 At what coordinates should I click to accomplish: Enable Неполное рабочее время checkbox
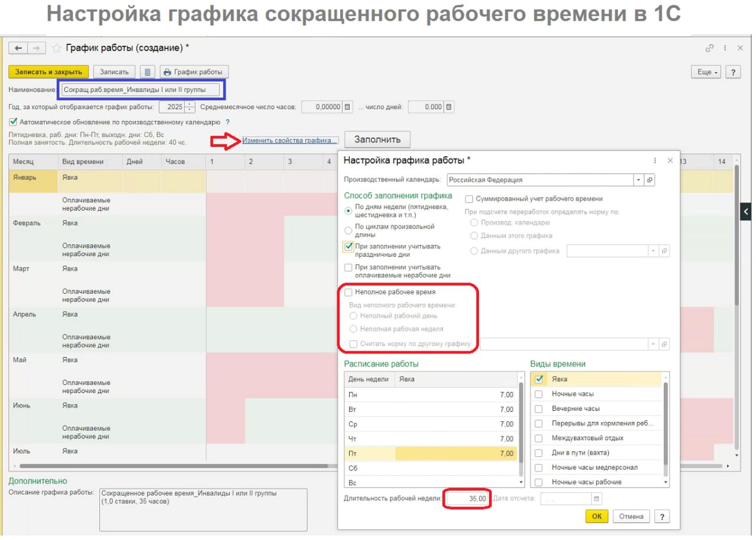click(348, 292)
